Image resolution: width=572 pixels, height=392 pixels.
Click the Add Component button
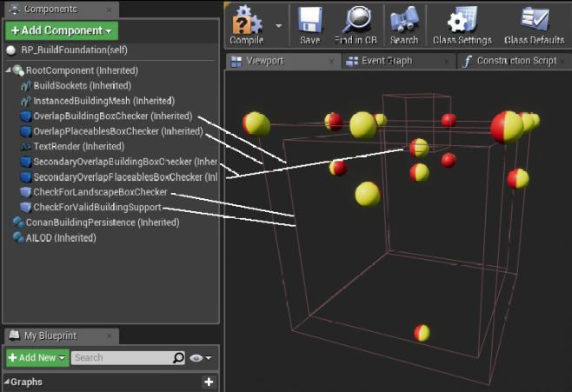pyautogui.click(x=61, y=30)
